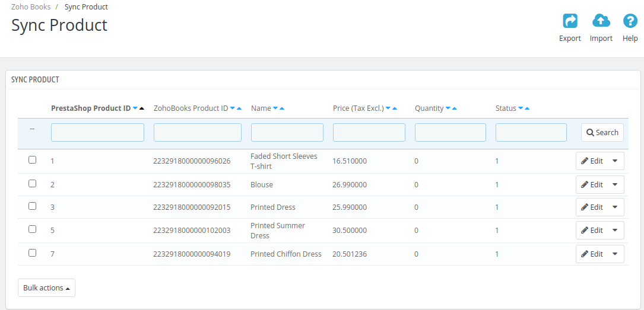Image resolution: width=644 pixels, height=310 pixels.
Task: Sort Status column descending
Action: [x=521, y=108]
